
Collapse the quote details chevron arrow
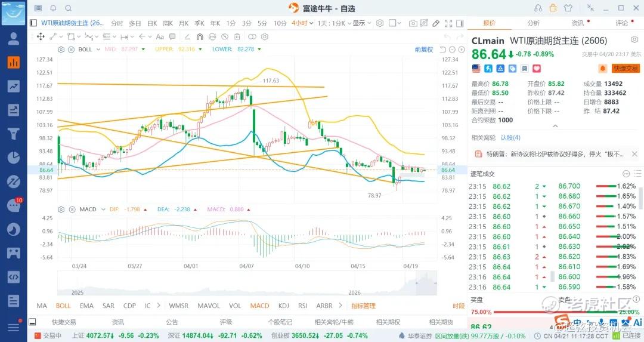pos(555,126)
